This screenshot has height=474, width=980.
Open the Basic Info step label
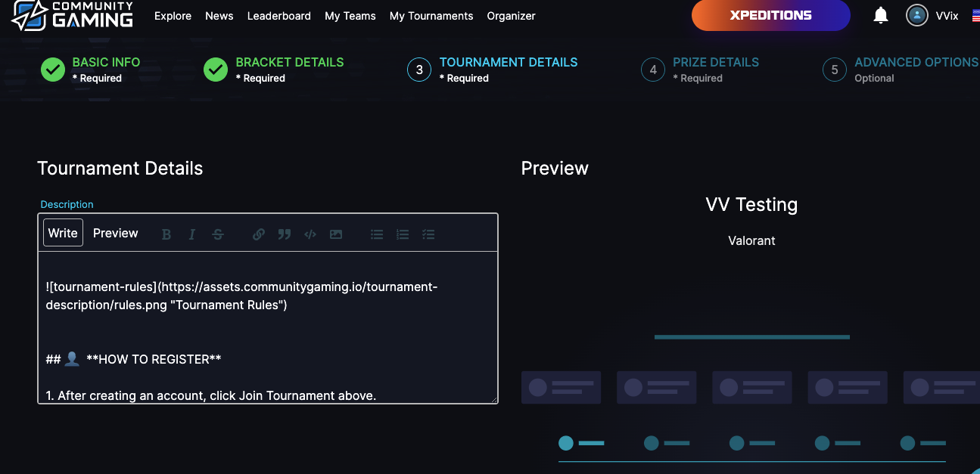point(106,62)
